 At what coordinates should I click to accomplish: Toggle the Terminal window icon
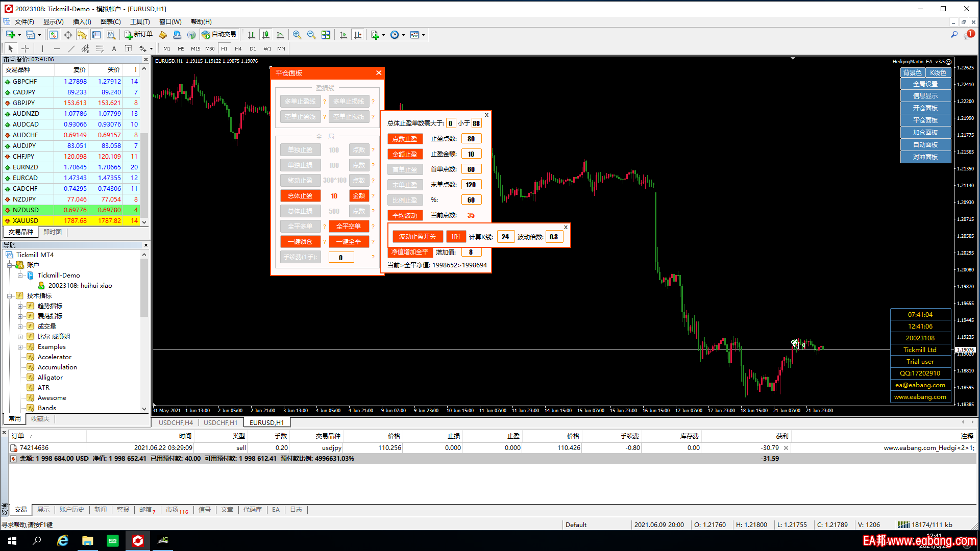click(x=96, y=35)
